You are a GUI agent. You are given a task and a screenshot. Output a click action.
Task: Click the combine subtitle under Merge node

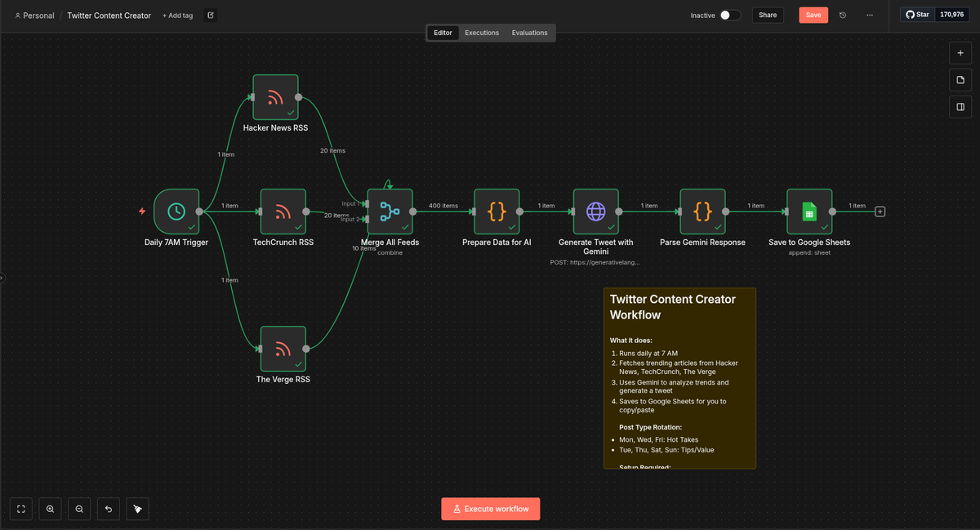tap(390, 253)
